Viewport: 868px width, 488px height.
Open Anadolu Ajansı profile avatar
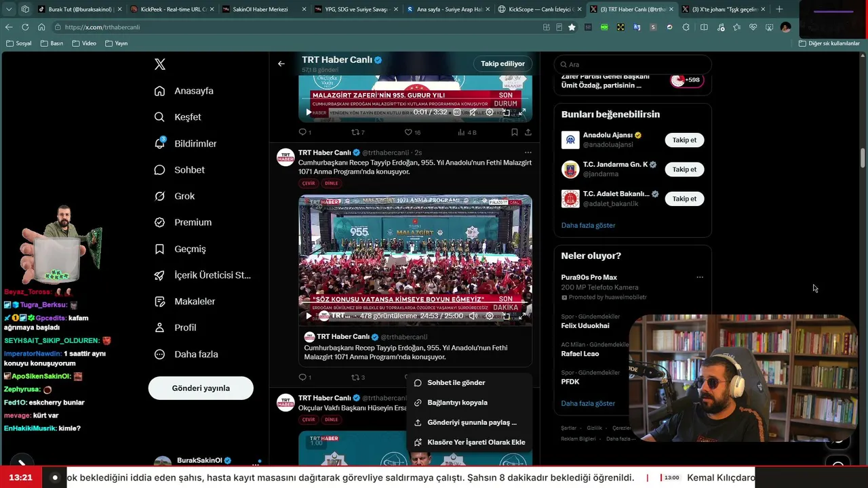click(570, 140)
